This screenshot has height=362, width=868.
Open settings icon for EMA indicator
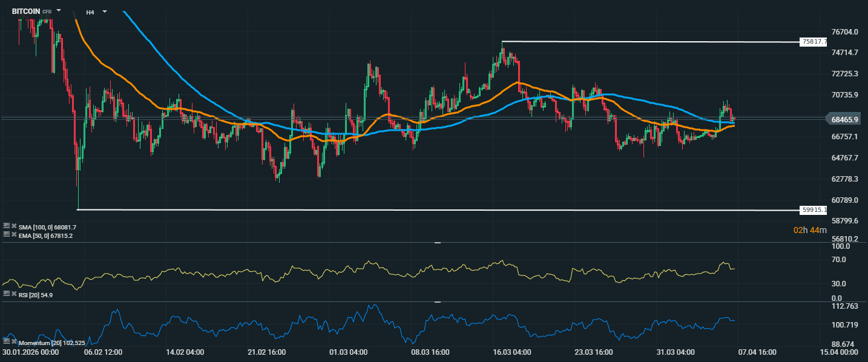pos(6,234)
